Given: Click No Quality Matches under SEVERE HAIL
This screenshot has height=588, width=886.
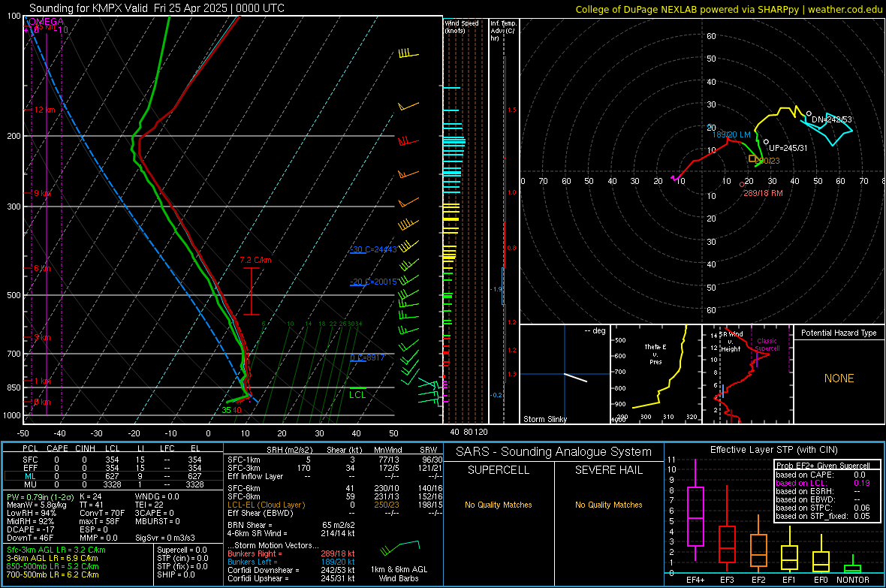Looking at the screenshot, I should [608, 505].
